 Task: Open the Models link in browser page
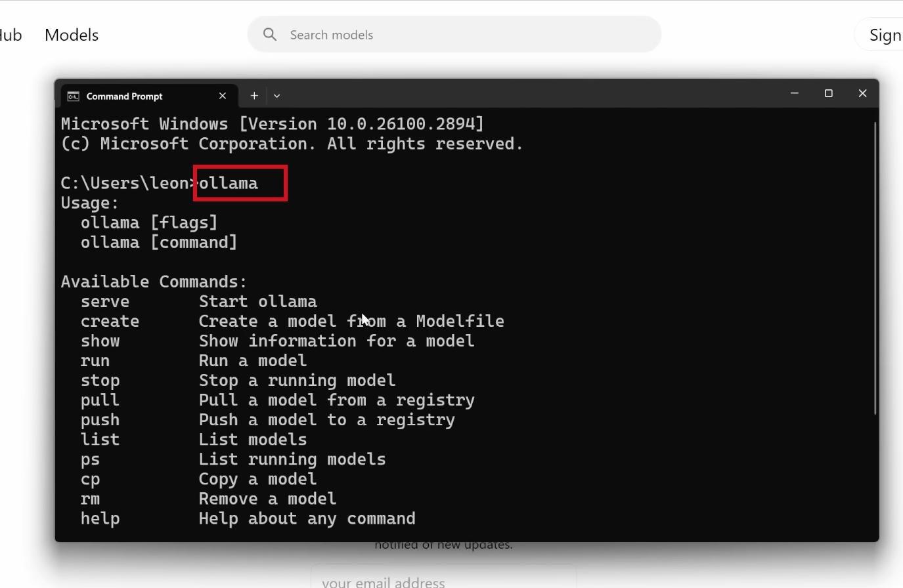[72, 35]
